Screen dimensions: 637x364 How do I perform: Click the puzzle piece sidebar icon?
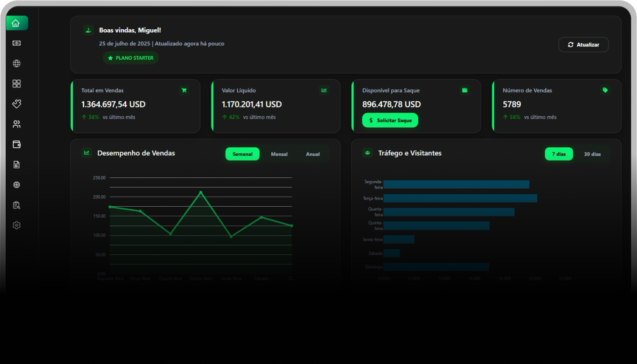click(x=17, y=104)
